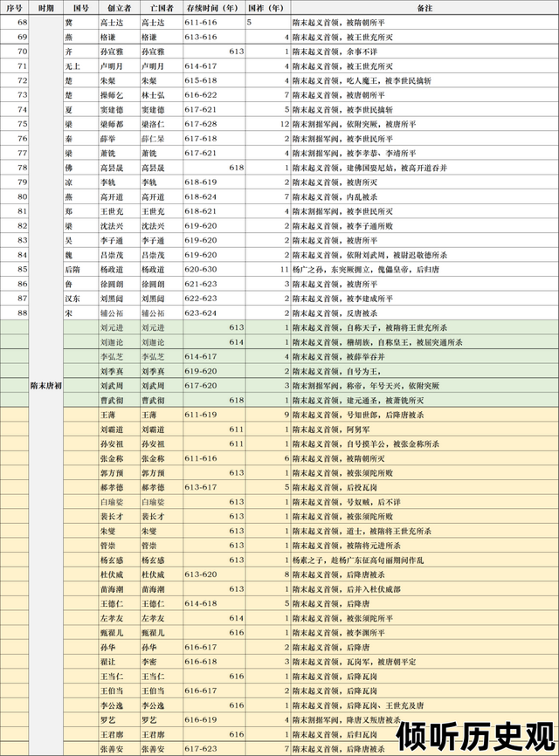This screenshot has width=559, height=756.
Task: Click the 623-624 duration cell
Action: [x=214, y=313]
